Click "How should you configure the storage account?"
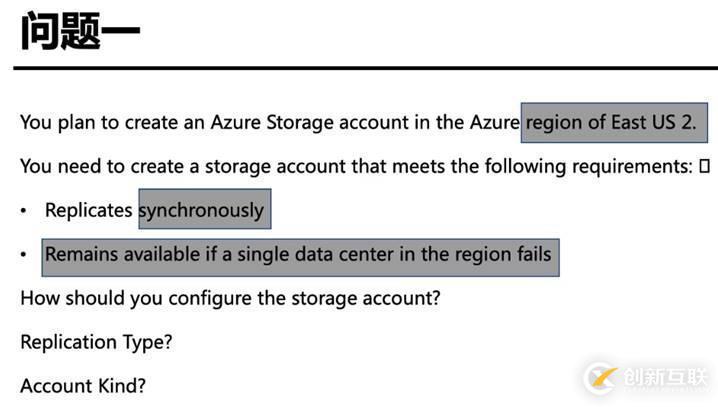The height and width of the screenshot is (407, 718). coord(230,298)
